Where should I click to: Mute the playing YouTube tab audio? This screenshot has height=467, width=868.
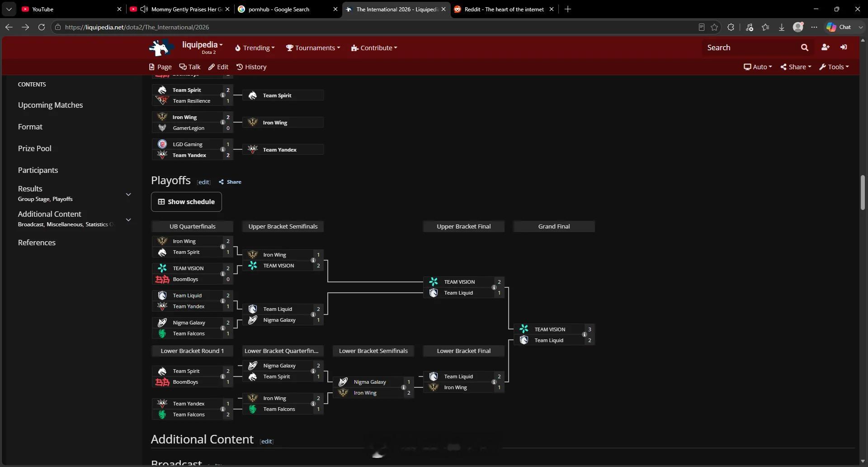coord(144,9)
